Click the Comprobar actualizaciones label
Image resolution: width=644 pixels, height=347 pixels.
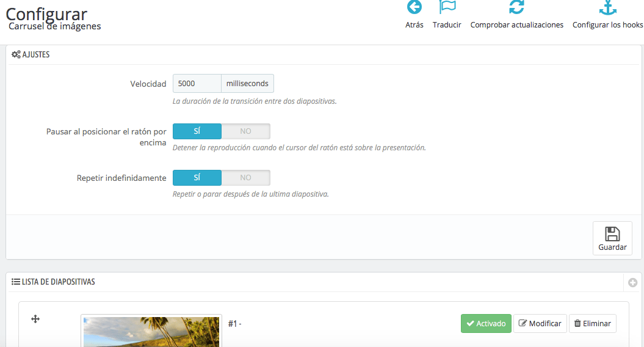[x=516, y=25]
